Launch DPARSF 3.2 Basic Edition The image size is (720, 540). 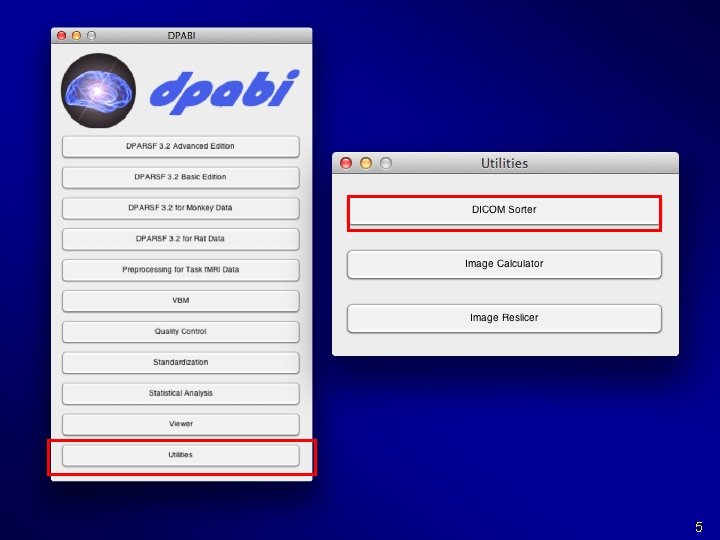[180, 177]
